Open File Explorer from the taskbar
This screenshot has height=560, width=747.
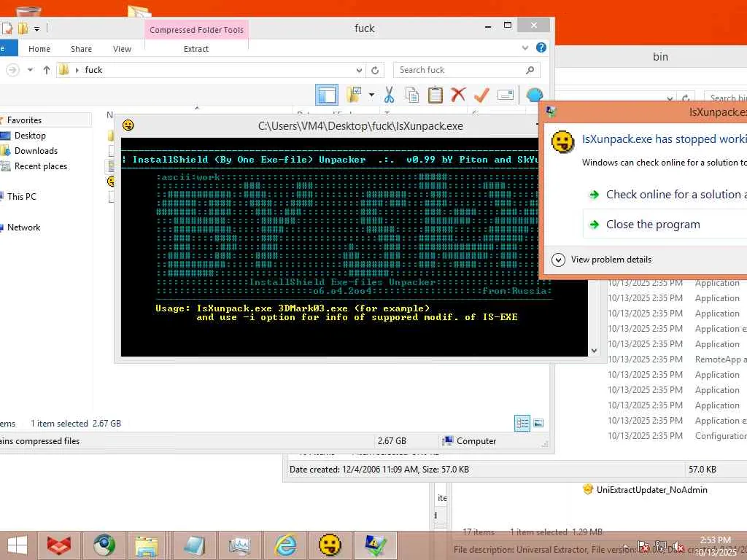pyautogui.click(x=147, y=545)
